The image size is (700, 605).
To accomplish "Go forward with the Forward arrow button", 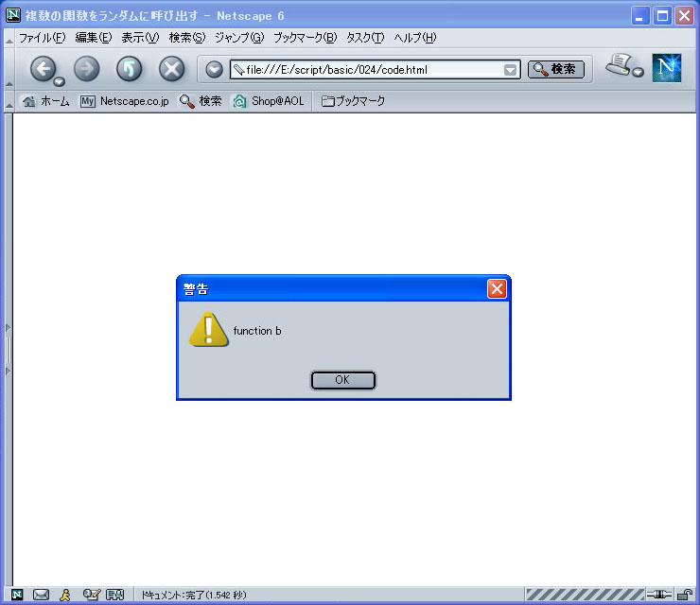I will tap(87, 69).
